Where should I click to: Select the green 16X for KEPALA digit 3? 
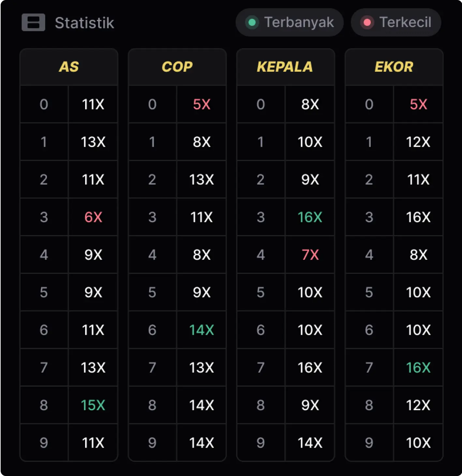click(x=309, y=217)
